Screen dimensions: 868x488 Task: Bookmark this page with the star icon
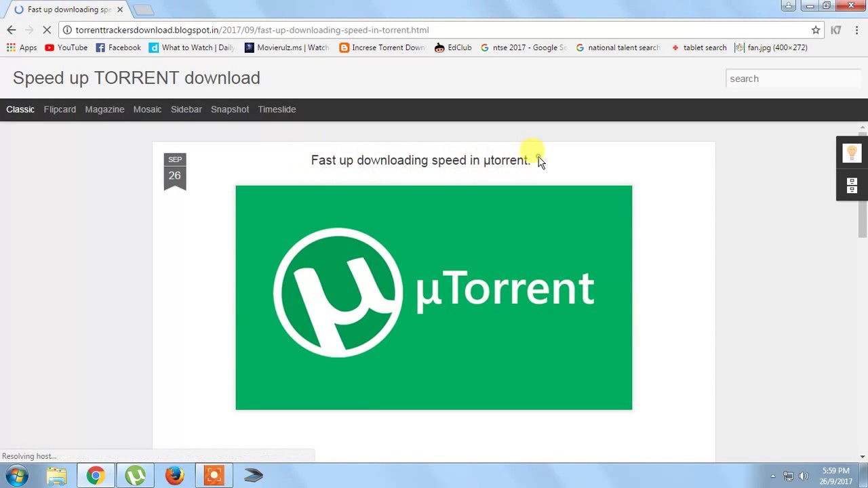click(816, 30)
